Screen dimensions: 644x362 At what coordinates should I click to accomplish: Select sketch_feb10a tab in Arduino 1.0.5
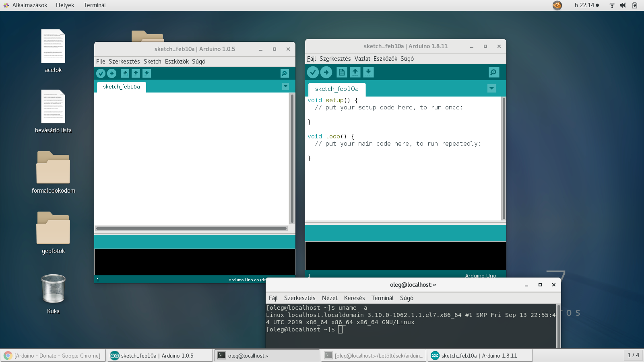point(122,87)
